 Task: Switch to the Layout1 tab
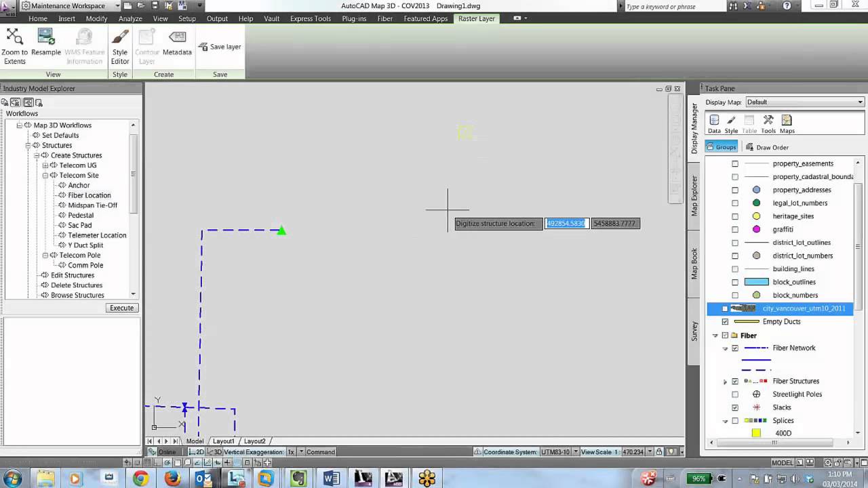[223, 441]
